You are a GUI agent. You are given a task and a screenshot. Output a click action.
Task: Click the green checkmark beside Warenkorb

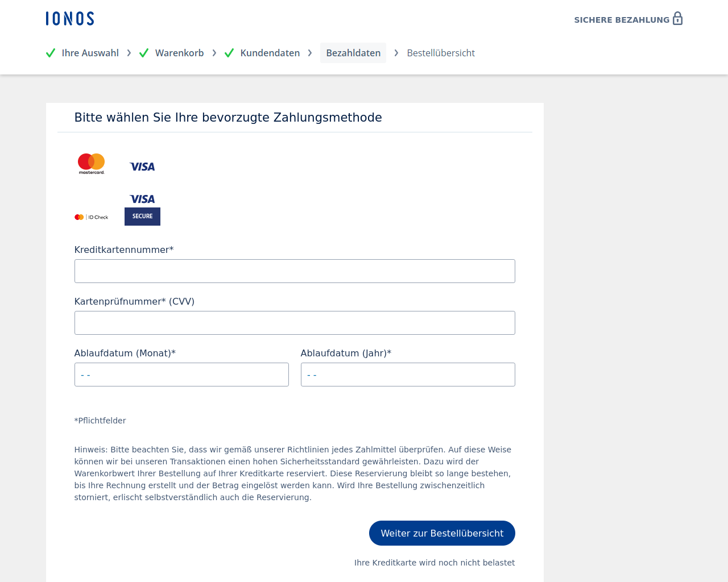144,53
